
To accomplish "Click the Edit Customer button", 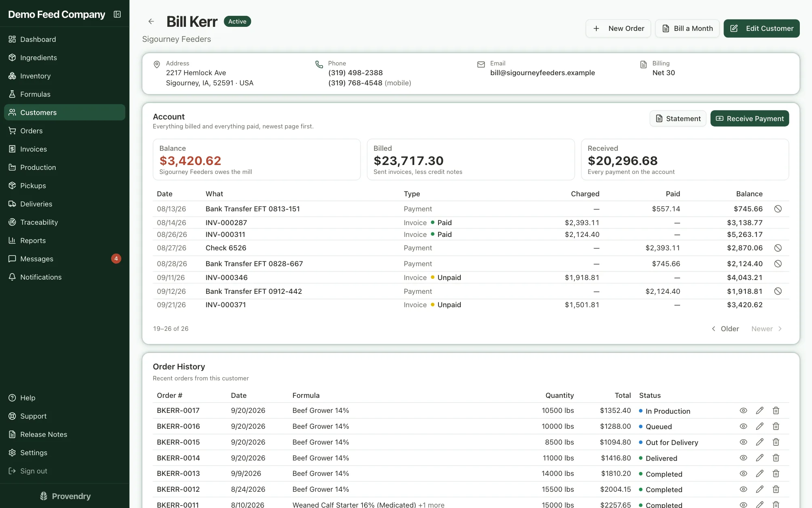I will click(x=762, y=28).
